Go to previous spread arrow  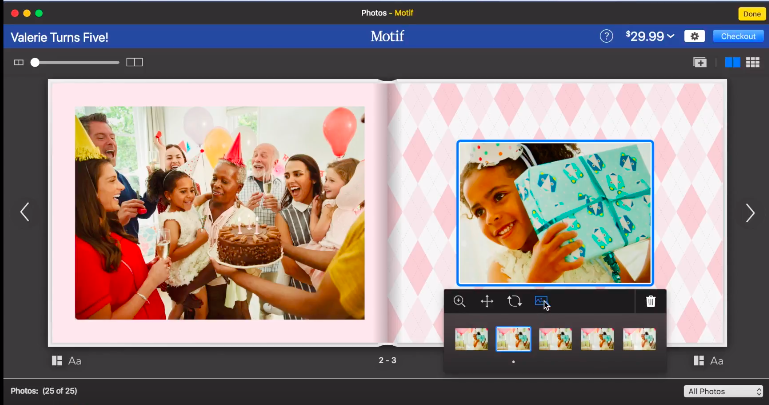point(25,212)
